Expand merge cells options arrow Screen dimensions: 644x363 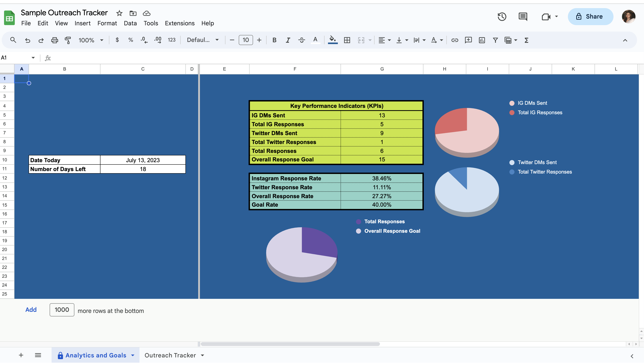(370, 40)
